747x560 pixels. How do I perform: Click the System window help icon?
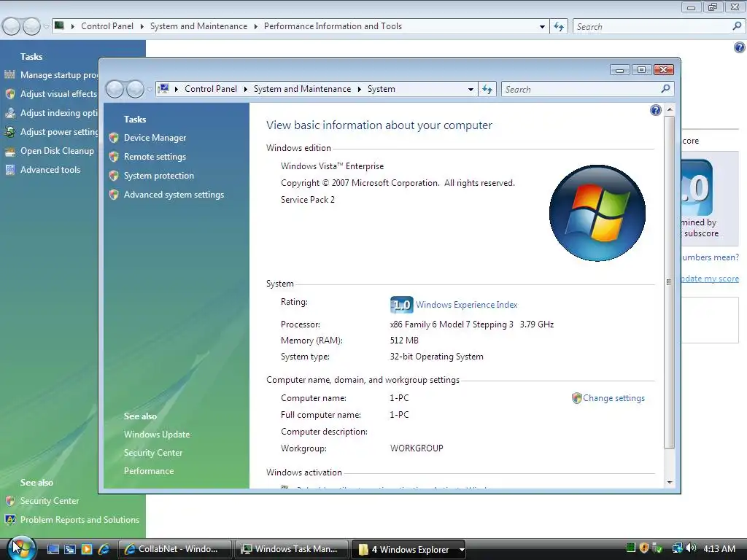tap(656, 111)
